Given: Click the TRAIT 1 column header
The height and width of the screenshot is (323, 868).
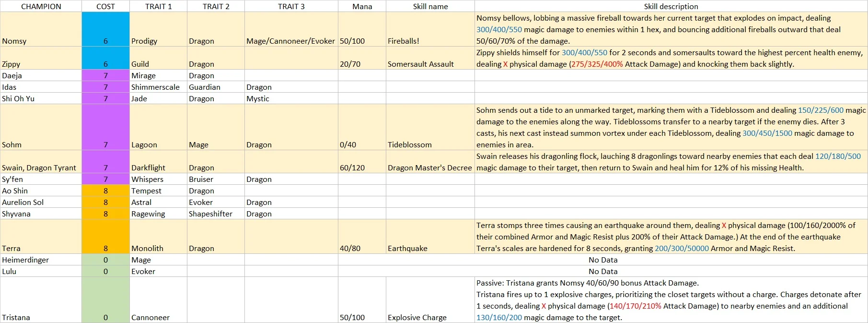Looking at the screenshot, I should click(x=158, y=6).
